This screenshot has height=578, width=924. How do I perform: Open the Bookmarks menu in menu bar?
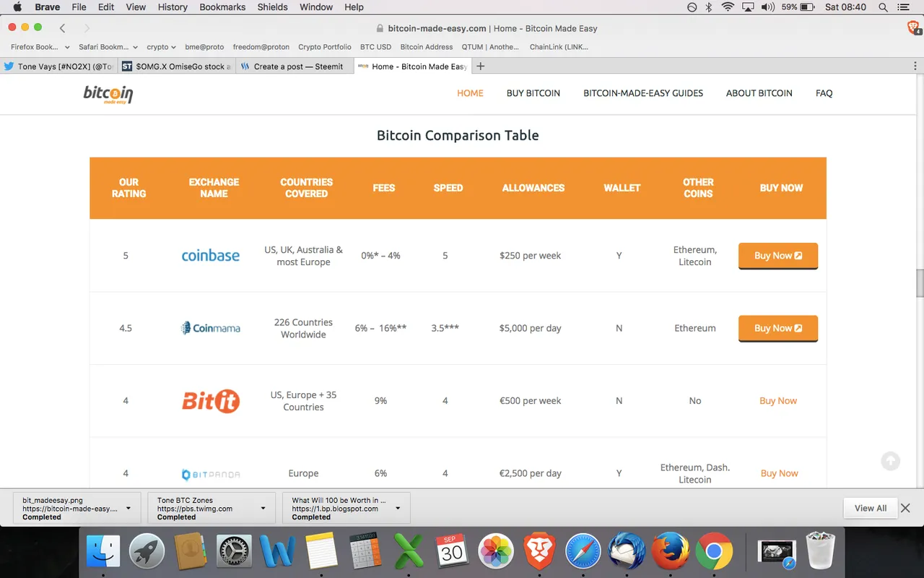[x=222, y=7]
